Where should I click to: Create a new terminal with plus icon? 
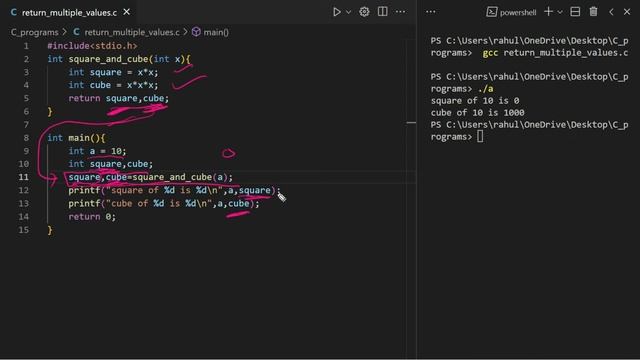tap(549, 12)
